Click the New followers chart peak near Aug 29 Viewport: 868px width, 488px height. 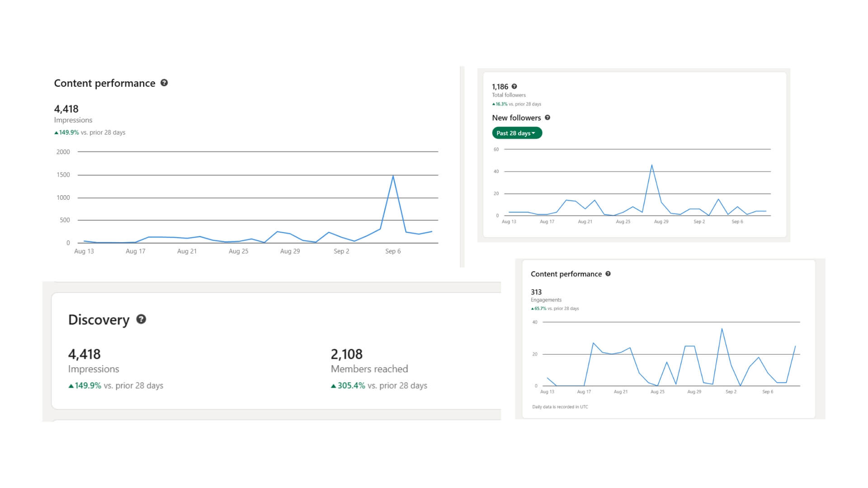point(651,165)
